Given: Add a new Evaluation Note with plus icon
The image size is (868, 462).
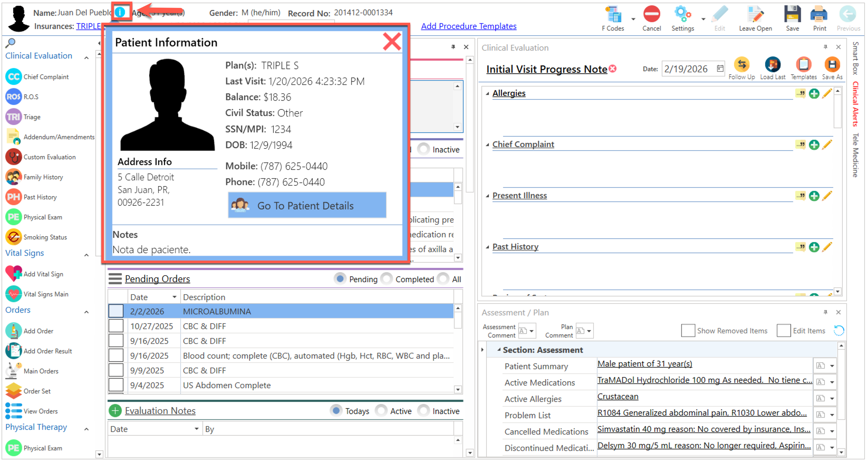Looking at the screenshot, I should [x=115, y=411].
